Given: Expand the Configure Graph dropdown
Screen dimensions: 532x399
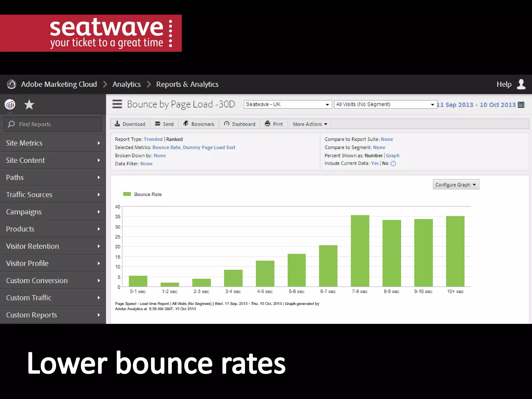Looking at the screenshot, I should (x=456, y=185).
